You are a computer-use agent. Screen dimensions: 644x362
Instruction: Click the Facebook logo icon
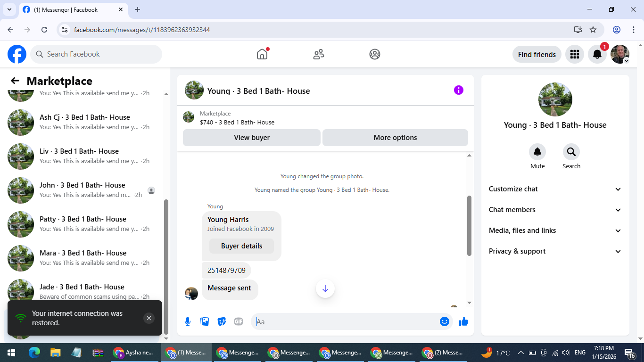[x=17, y=54]
